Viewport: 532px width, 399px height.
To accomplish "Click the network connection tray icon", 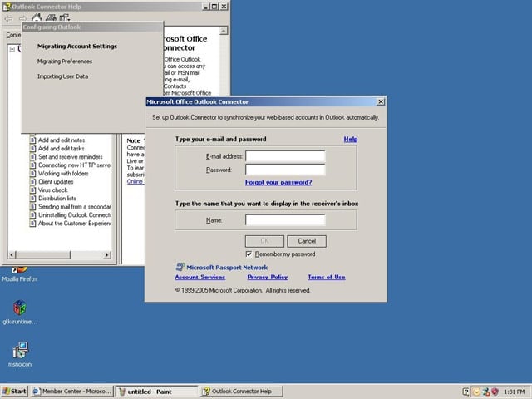I will click(x=485, y=392).
